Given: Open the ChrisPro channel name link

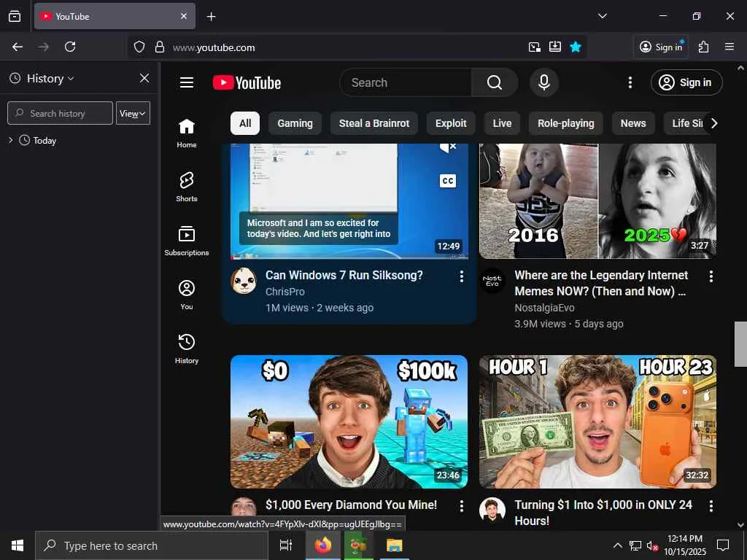Looking at the screenshot, I should pyautogui.click(x=285, y=292).
